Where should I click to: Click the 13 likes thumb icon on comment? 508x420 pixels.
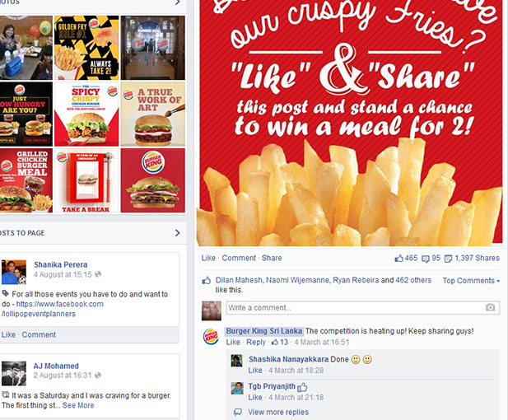pos(275,343)
